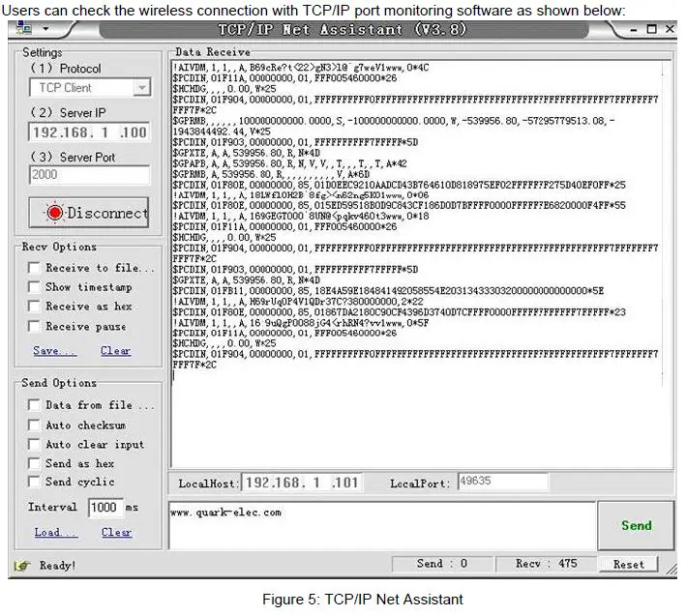
Task: Click the app icon in the title bar
Action: (24, 29)
